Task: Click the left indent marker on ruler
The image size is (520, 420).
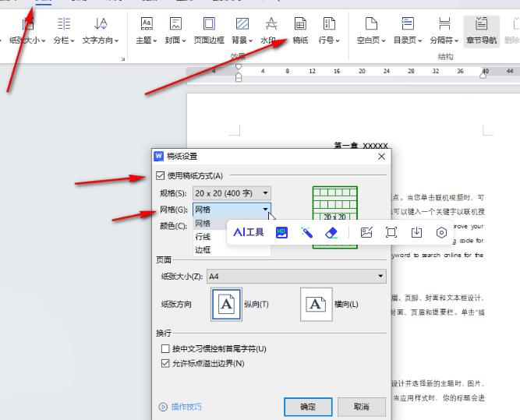Action: 238,78
